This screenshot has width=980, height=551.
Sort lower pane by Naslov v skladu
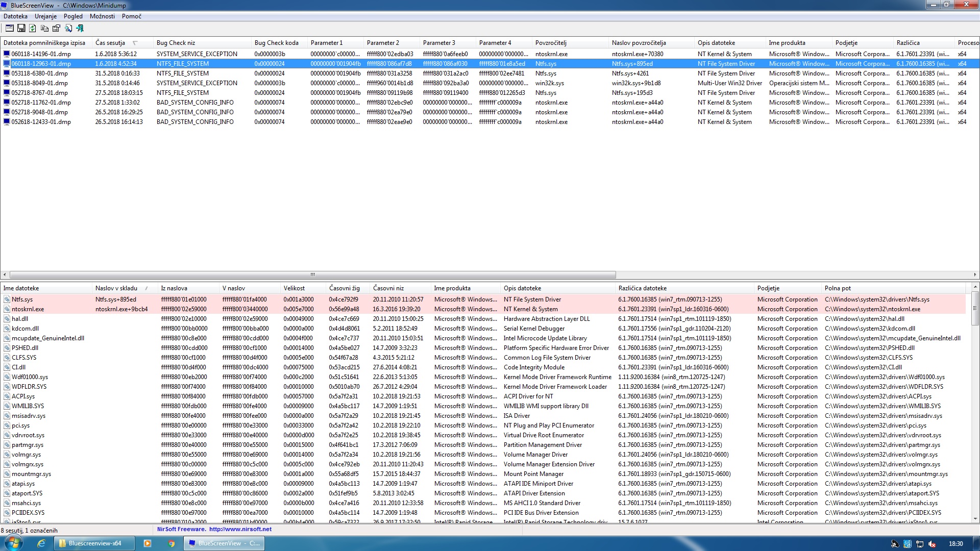[x=125, y=288]
